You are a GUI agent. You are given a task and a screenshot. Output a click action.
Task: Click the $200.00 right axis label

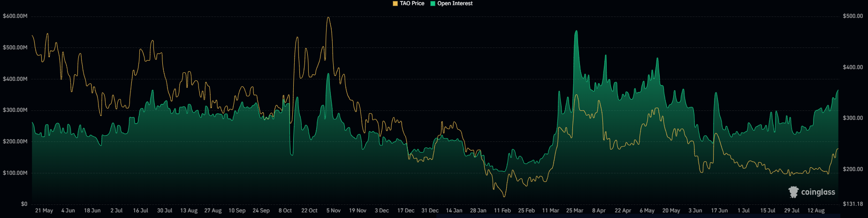click(853, 169)
